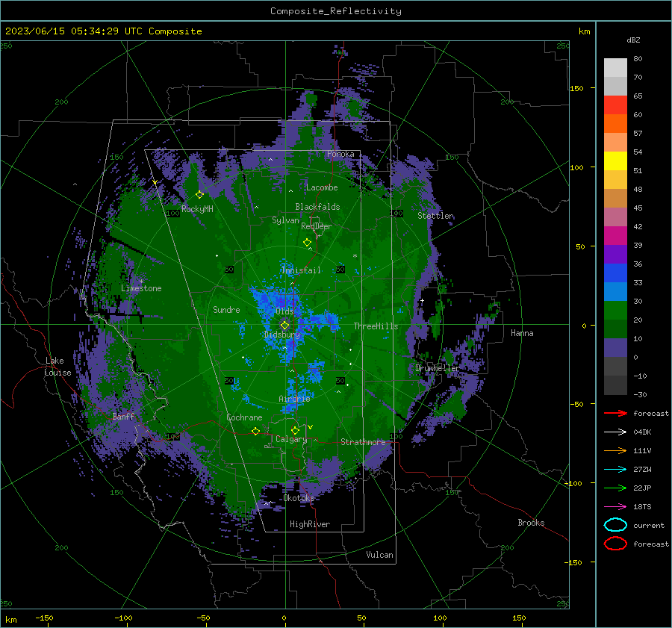This screenshot has width=672, height=628.
Task: Click the Sundre city label
Action: click(x=226, y=310)
